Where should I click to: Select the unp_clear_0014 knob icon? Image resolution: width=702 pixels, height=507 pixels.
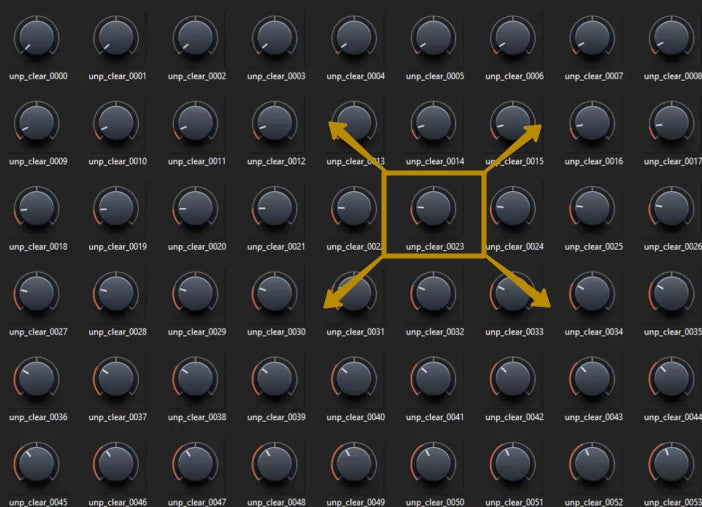tap(434, 123)
